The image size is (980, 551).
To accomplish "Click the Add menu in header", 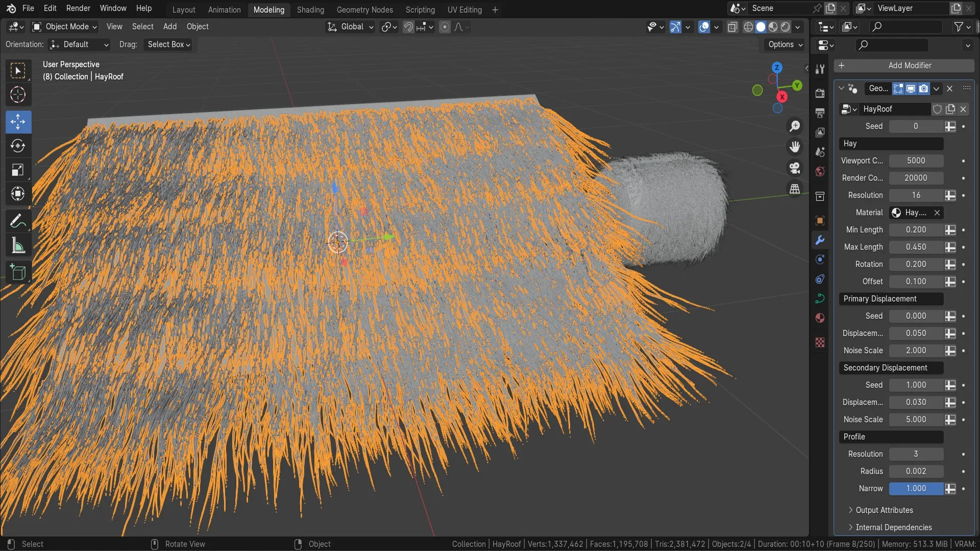I will coord(169,27).
